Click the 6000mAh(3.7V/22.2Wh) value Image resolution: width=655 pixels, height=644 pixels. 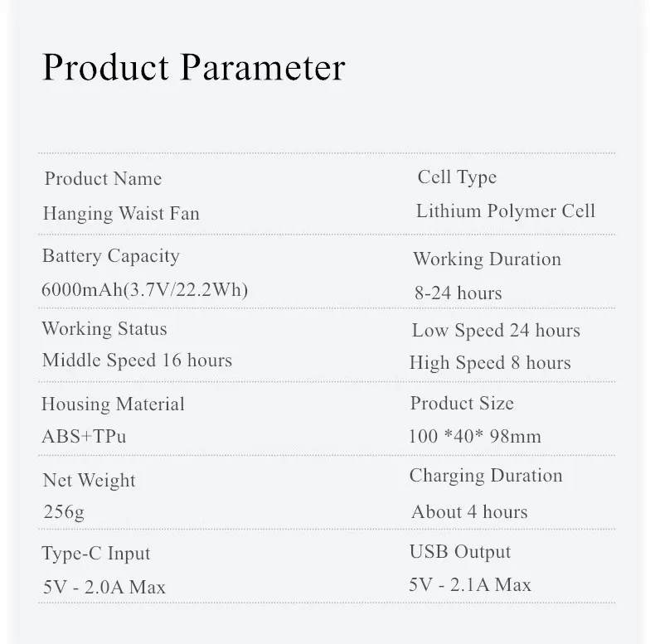coord(144,289)
